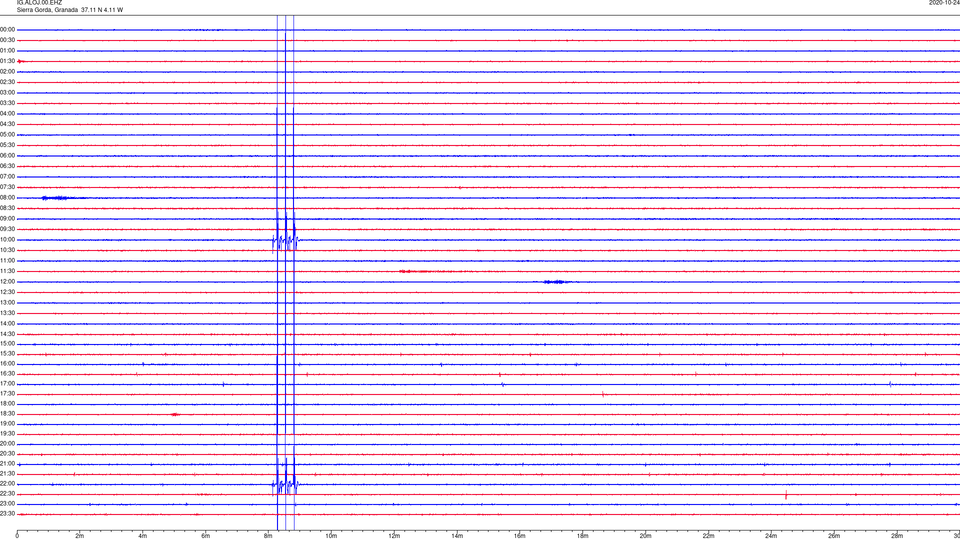Click the 0 tick label on the minute axis

tap(17, 536)
